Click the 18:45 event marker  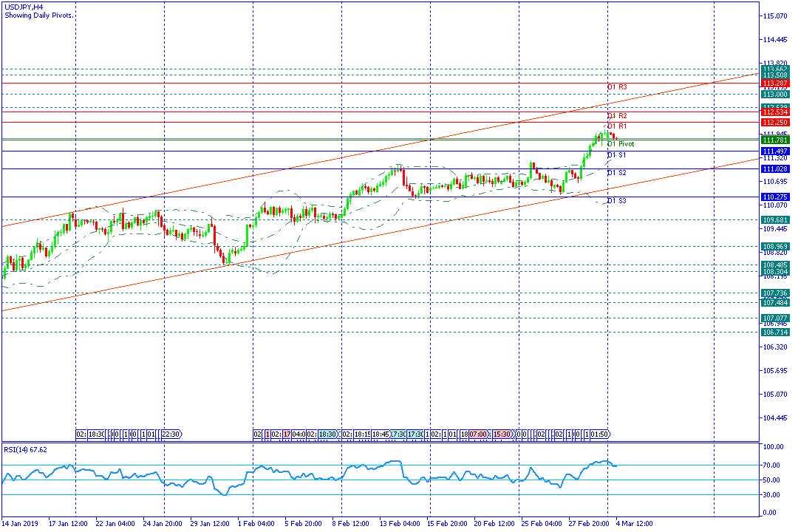coord(380,434)
